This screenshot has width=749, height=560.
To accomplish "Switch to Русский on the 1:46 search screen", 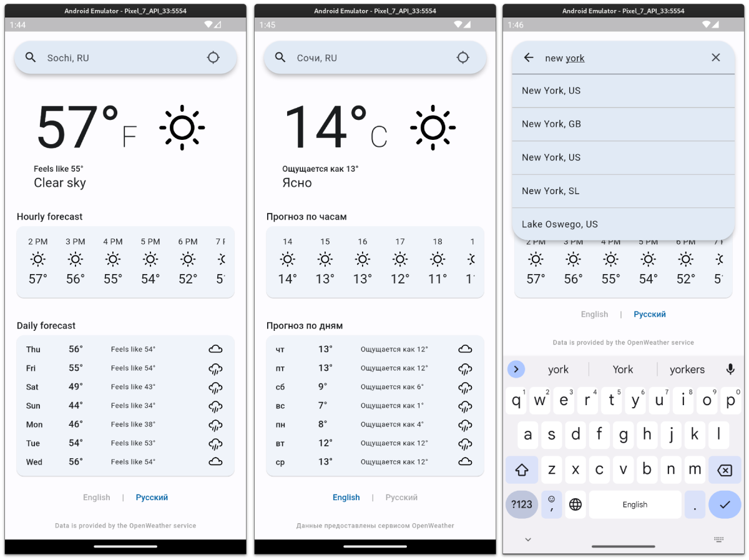I will (650, 314).
